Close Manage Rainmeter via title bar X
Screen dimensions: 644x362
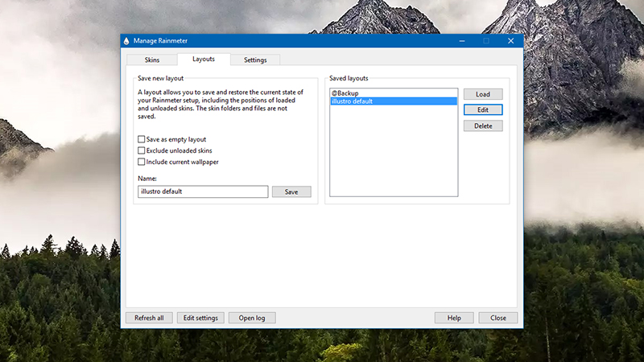(x=510, y=41)
